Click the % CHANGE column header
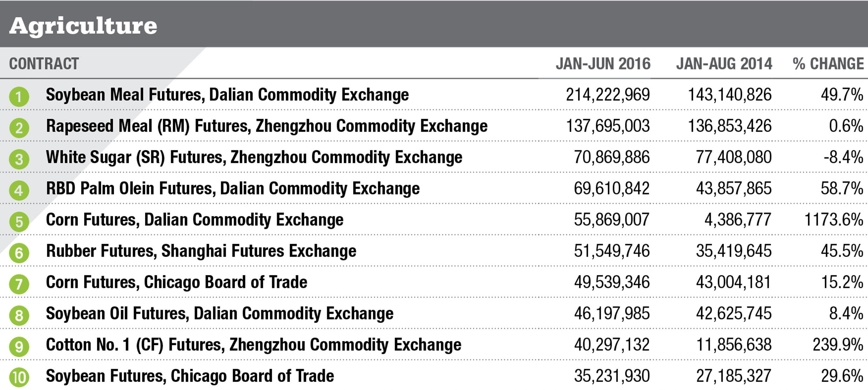Screen dimensions: 868x390 [x=828, y=64]
